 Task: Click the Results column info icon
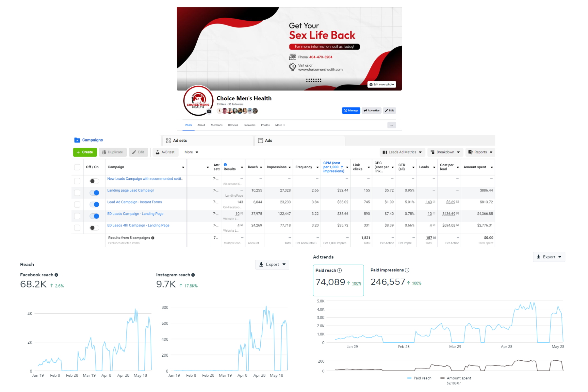[x=225, y=165]
